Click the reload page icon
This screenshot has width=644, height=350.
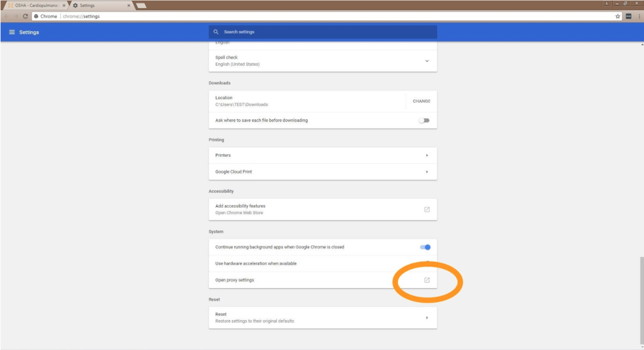click(25, 16)
